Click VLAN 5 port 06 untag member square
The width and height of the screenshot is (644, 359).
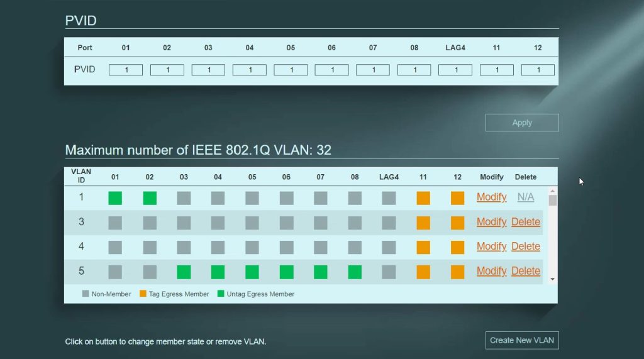286,272
